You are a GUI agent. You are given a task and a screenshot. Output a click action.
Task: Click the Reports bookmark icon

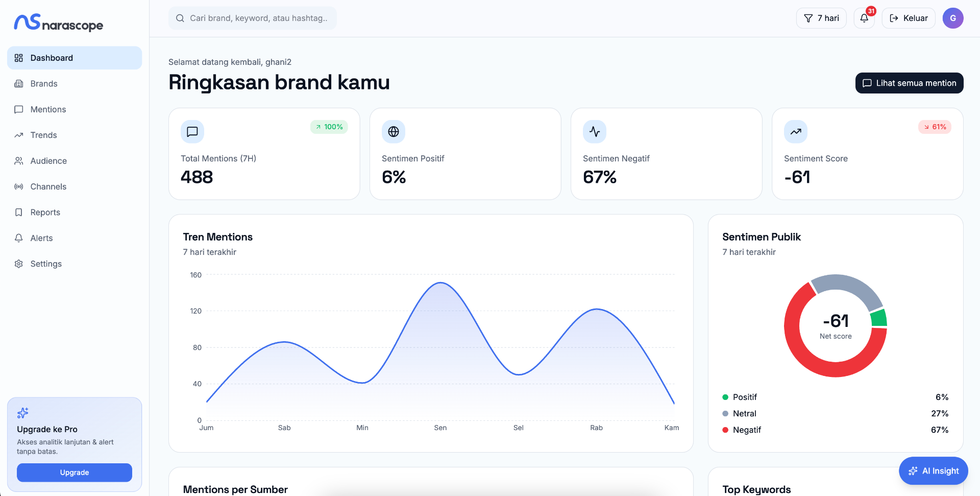[19, 212]
